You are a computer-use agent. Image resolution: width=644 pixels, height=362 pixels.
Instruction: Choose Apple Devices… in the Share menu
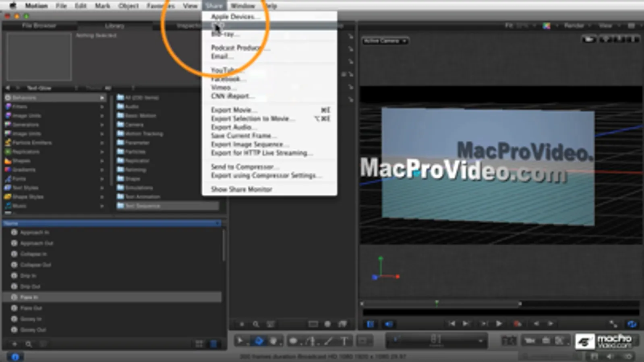236,16
